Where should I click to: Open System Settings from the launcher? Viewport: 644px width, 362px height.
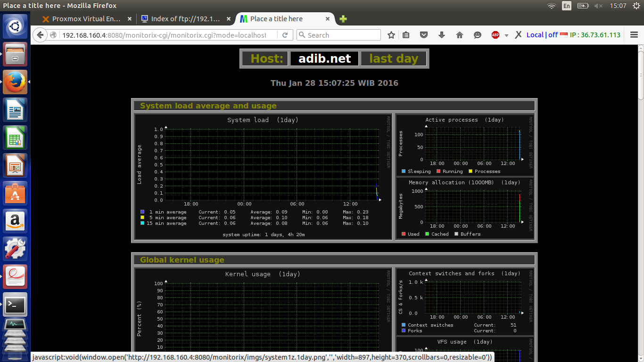15,249
